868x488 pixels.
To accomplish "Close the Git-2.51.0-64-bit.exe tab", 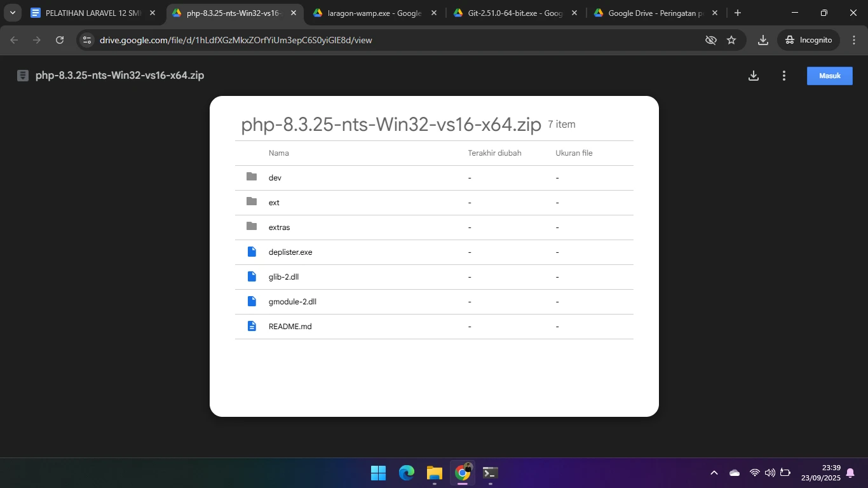I will tap(574, 13).
